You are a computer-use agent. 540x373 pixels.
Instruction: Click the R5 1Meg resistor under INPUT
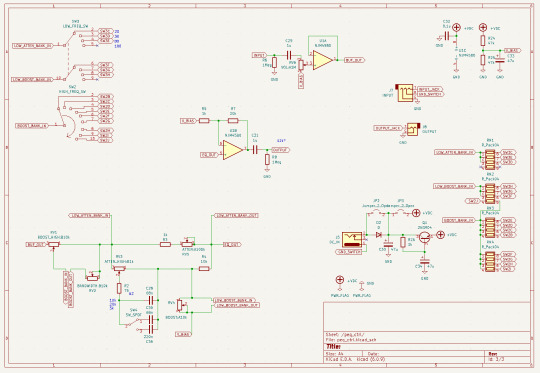coord(274,63)
